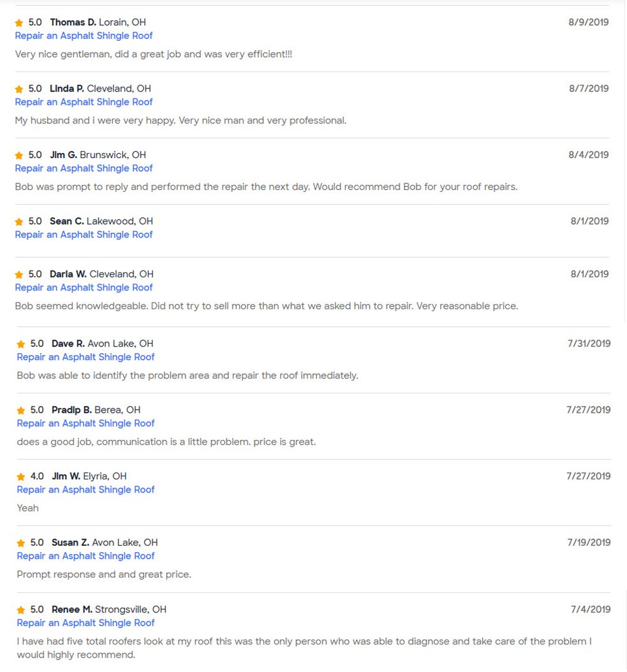Click the star next to Darla W.'s rating

(19, 275)
